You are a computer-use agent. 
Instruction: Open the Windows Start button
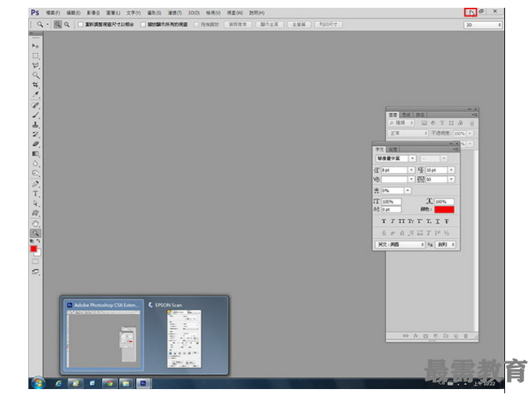pos(38,383)
